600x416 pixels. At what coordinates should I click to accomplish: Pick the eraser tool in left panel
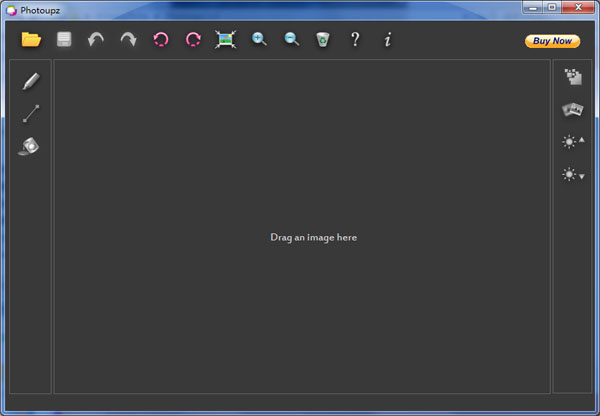tap(30, 146)
